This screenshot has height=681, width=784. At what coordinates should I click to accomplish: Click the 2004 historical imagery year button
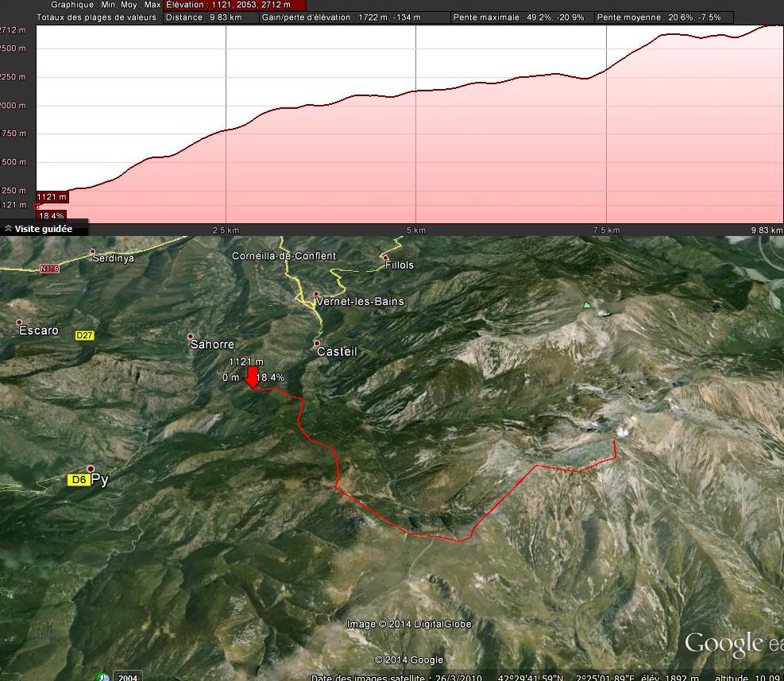(x=128, y=677)
